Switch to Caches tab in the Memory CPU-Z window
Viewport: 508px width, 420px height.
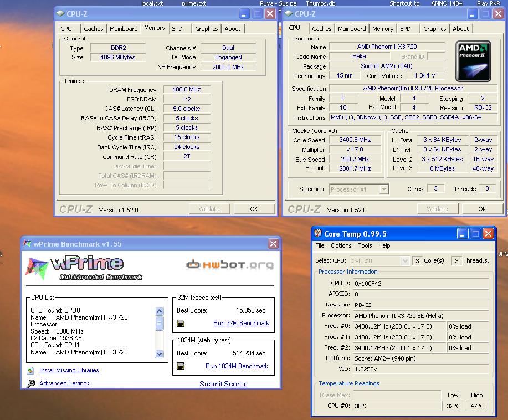[93, 29]
